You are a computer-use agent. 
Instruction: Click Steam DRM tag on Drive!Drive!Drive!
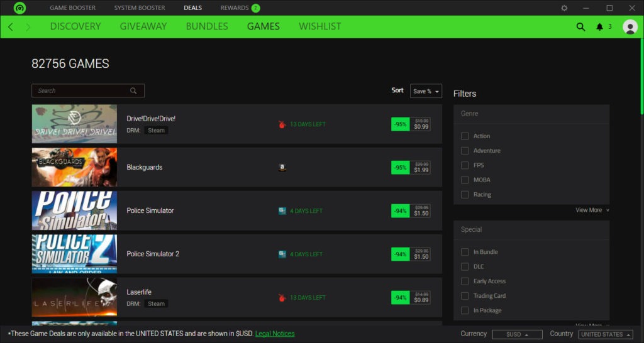coord(156,131)
